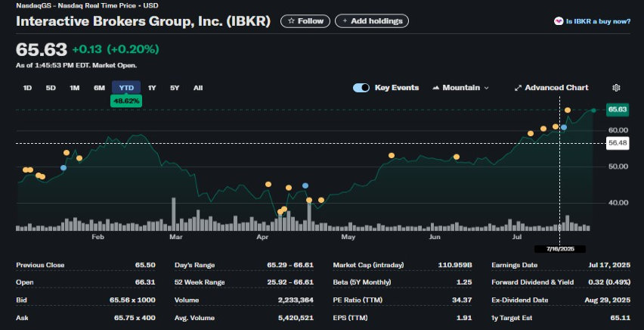Click the 40.00 price axis label

[x=618, y=202]
